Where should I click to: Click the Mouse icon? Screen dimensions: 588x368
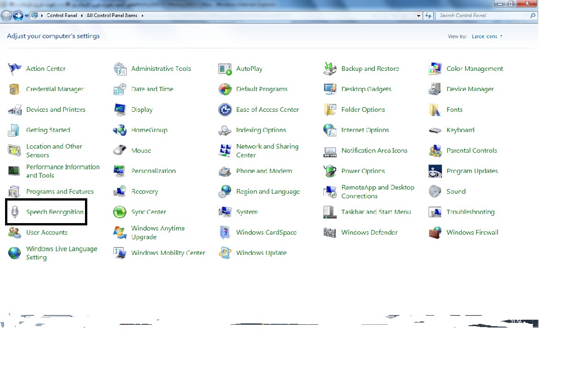click(x=119, y=150)
